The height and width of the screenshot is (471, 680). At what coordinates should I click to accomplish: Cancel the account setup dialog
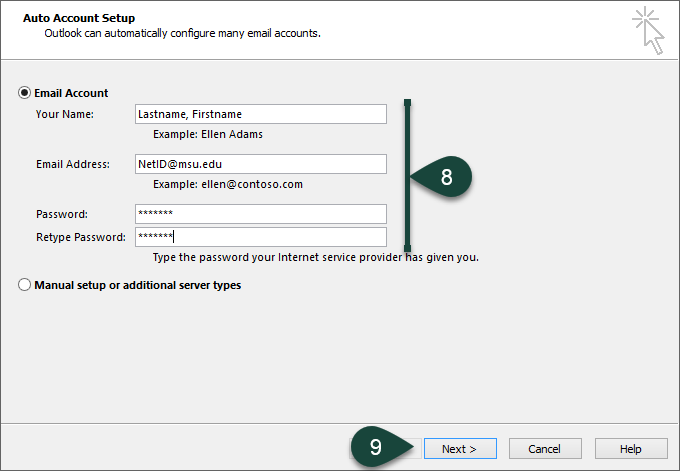(545, 449)
